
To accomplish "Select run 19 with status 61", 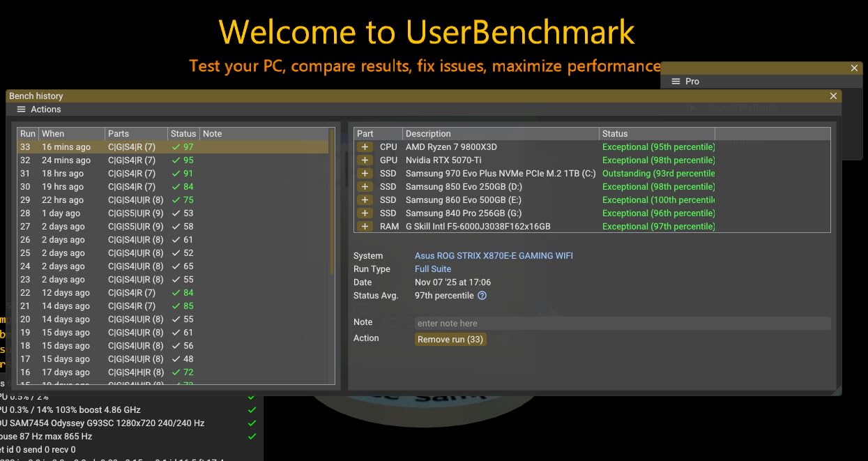I will [x=172, y=333].
